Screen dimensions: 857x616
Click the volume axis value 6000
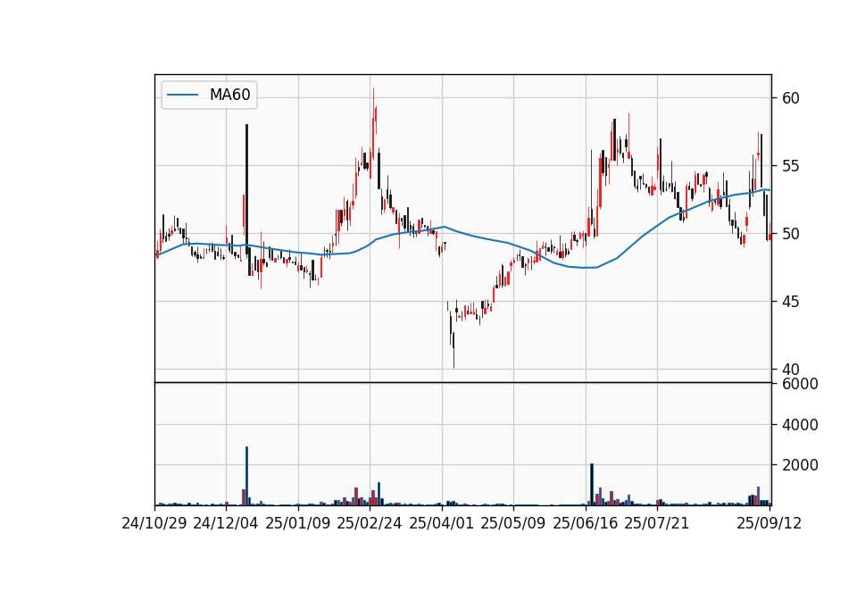800,384
